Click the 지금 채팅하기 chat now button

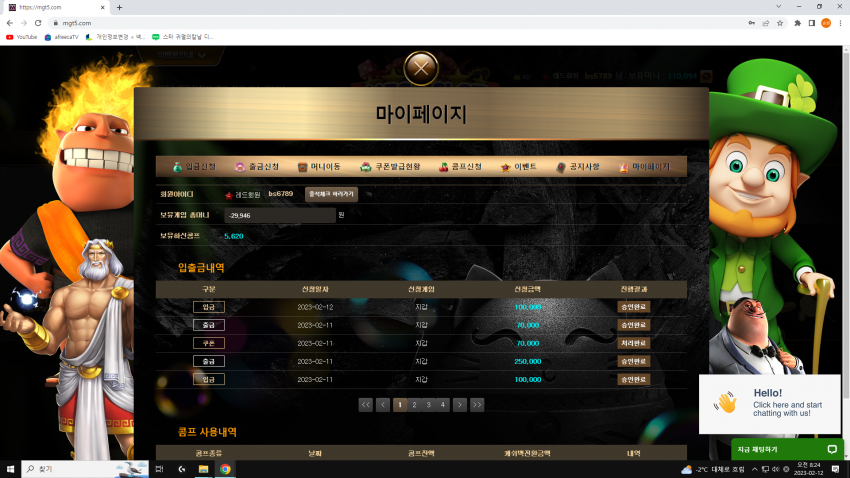[785, 449]
